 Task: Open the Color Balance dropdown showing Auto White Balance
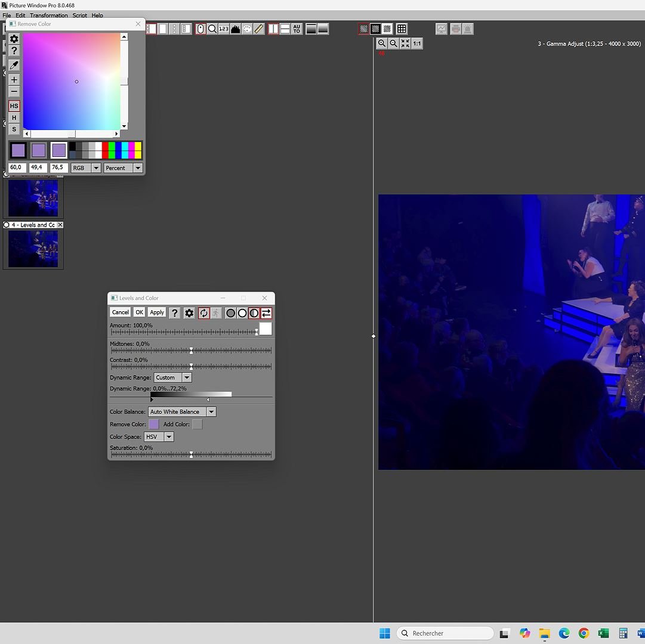(x=211, y=411)
